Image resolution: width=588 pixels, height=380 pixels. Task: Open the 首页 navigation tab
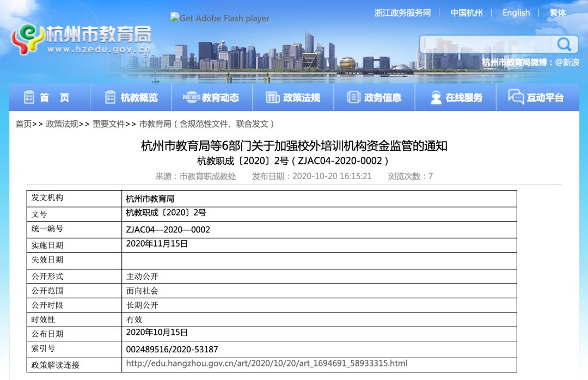point(50,97)
